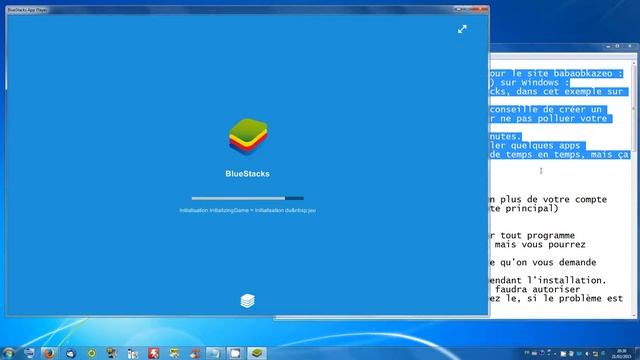The image size is (640, 360).
Task: Switch to the BlueStacks taskbar button
Action: [256, 353]
